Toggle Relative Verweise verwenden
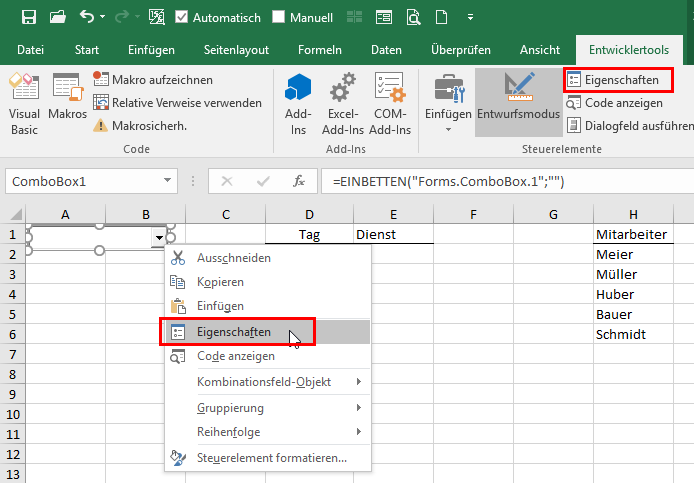The height and width of the screenshot is (483, 694). [x=177, y=102]
